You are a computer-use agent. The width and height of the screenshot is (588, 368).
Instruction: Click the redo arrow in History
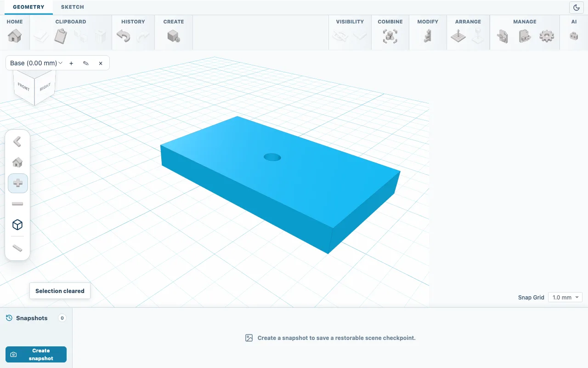(143, 36)
